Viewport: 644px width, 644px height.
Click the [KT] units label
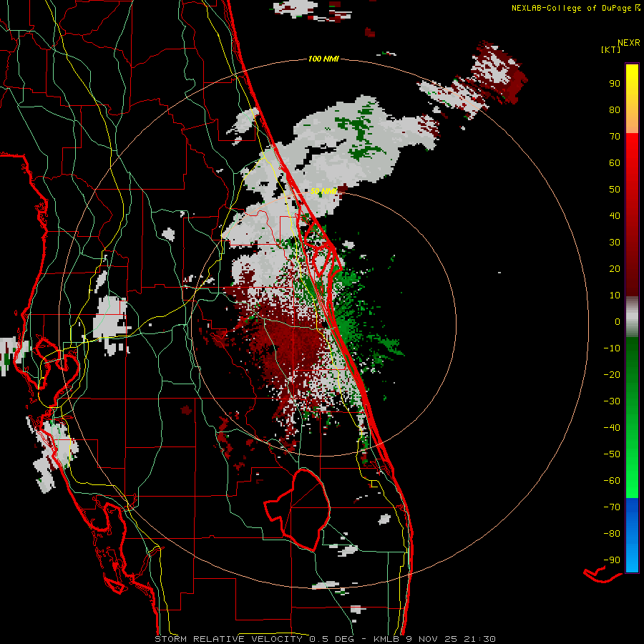click(x=611, y=49)
